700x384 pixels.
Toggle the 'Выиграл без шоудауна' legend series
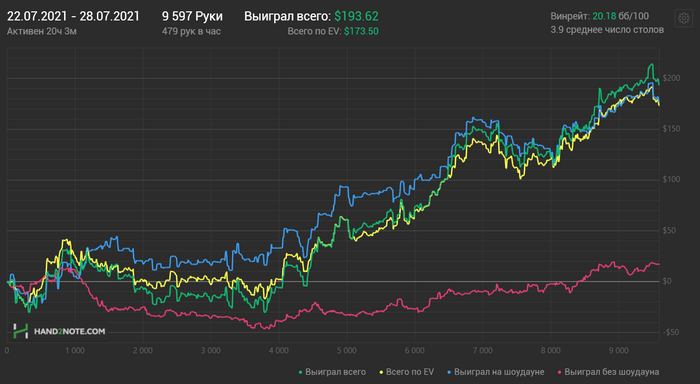[x=608, y=372]
